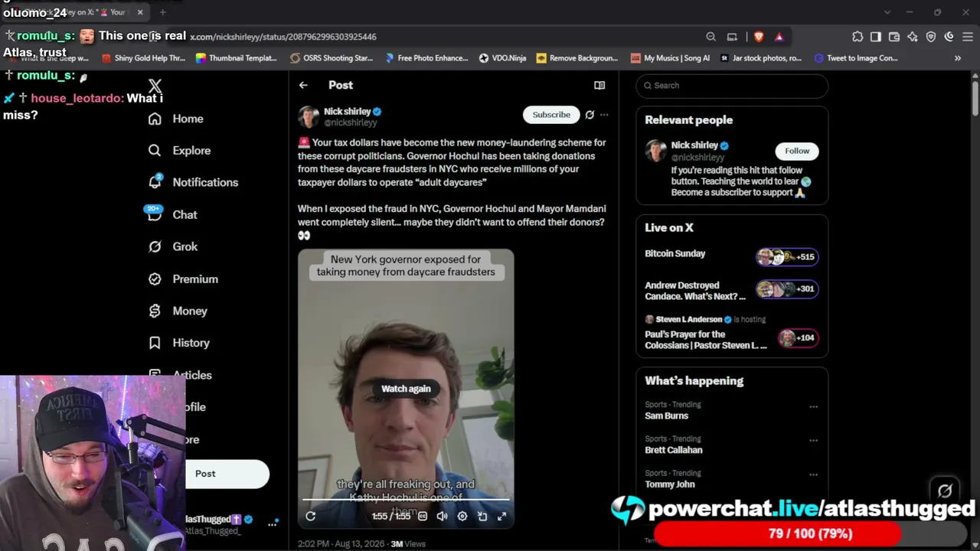The width and height of the screenshot is (980, 551).
Task: Open Brave VPN shield icon
Action: click(x=931, y=37)
